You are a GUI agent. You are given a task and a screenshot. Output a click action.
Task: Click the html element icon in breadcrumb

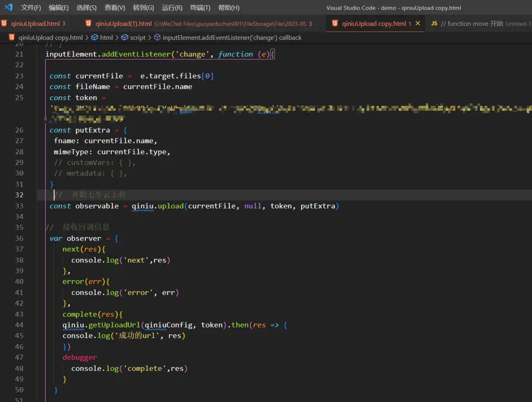[x=94, y=37]
